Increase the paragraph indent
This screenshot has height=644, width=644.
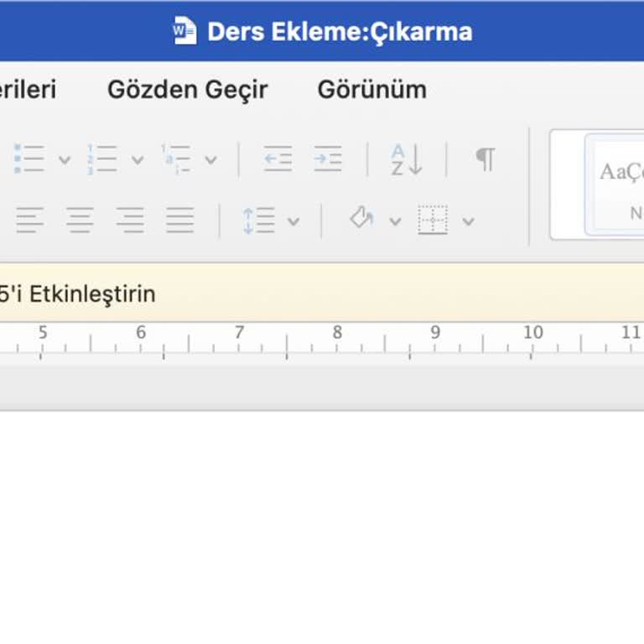[328, 158]
